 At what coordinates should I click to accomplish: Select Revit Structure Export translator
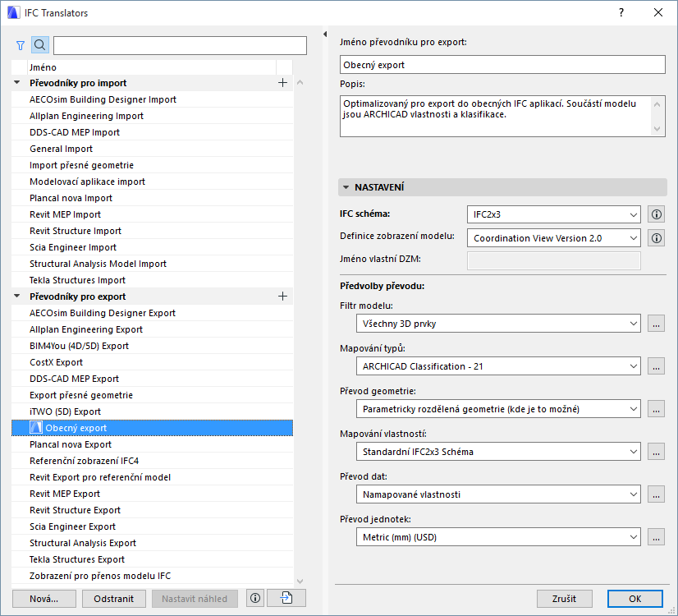[76, 510]
